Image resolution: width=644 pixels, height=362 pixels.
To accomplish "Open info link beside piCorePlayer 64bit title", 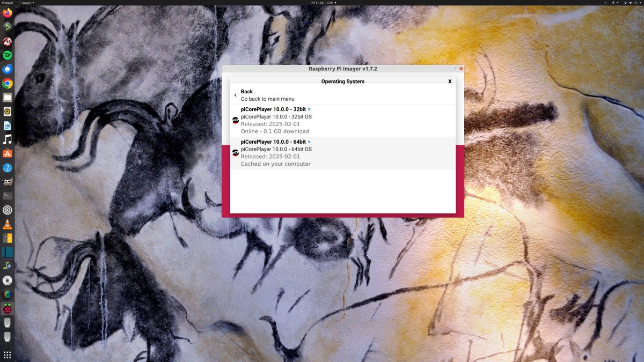I will [309, 142].
